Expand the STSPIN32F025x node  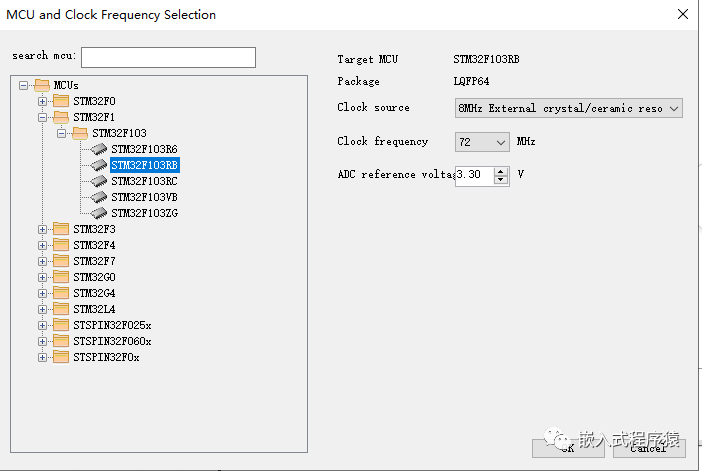[x=43, y=325]
